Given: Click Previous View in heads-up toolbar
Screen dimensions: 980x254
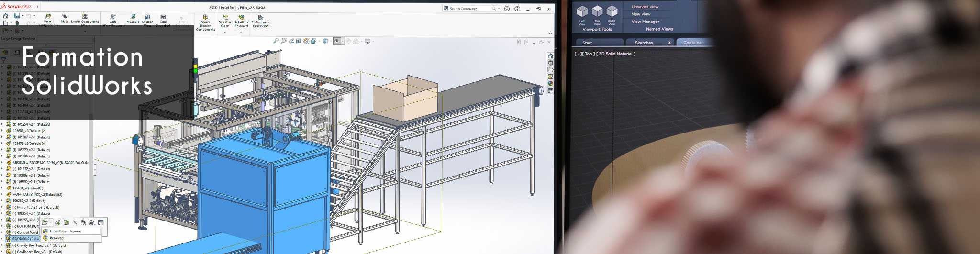Looking at the screenshot, I should tap(291, 41).
